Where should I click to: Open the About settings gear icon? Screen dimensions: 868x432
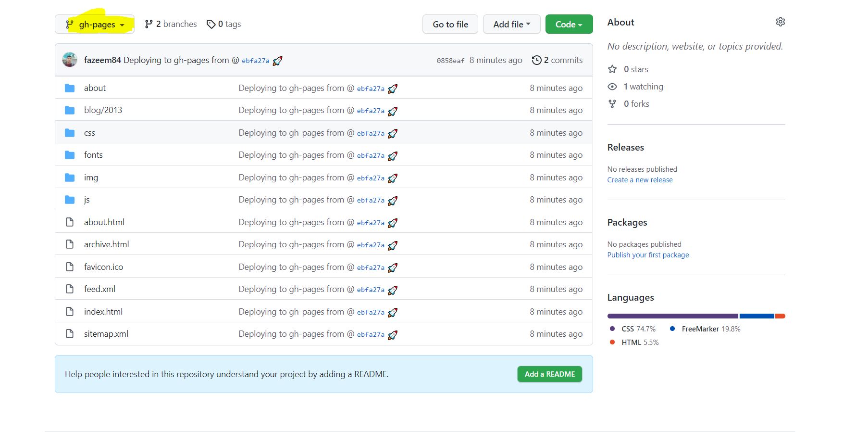[x=781, y=22]
